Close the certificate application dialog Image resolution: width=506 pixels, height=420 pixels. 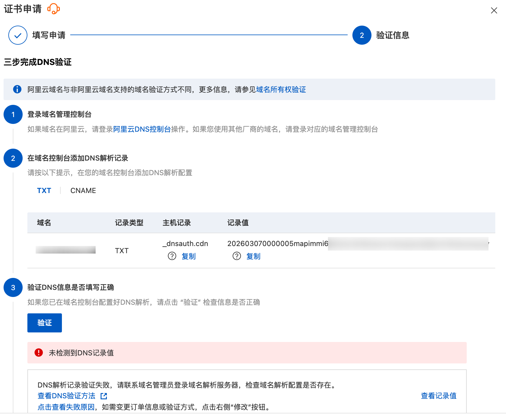point(494,11)
